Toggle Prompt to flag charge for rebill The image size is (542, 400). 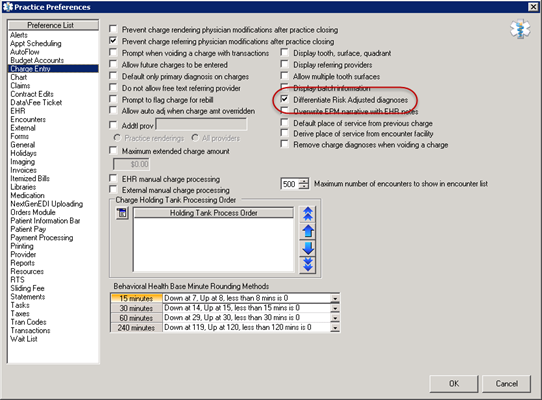click(113, 99)
